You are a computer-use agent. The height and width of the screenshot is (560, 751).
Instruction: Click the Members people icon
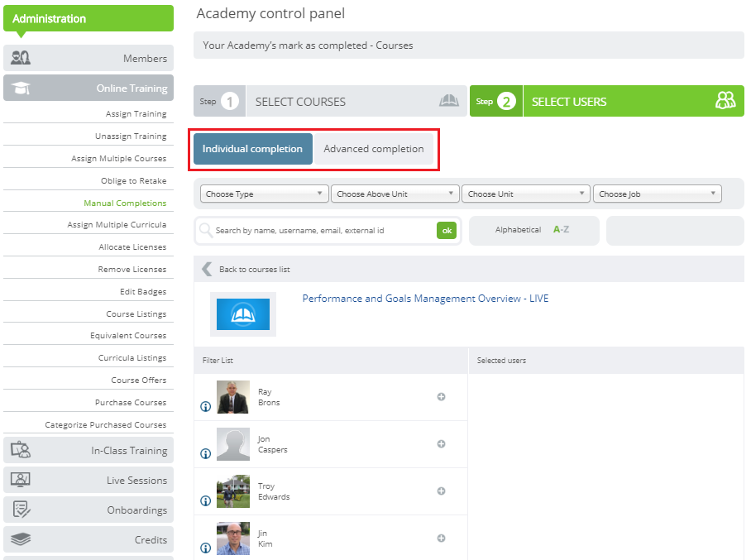coord(21,58)
